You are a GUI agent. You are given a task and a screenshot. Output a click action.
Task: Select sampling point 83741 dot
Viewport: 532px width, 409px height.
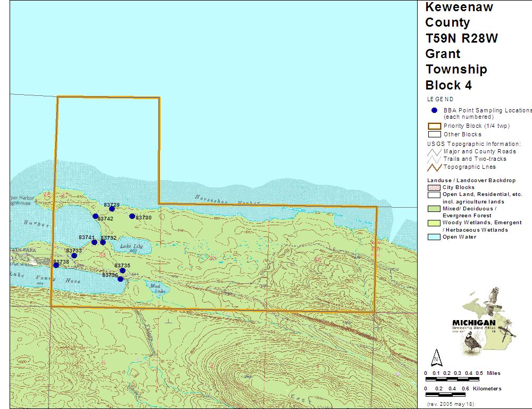(x=94, y=242)
